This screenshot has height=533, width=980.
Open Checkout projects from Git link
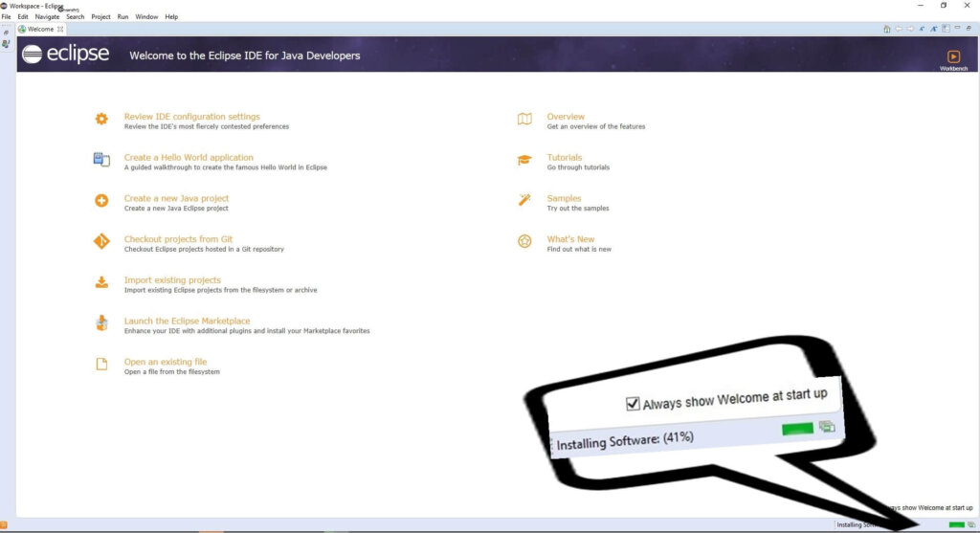pos(178,238)
